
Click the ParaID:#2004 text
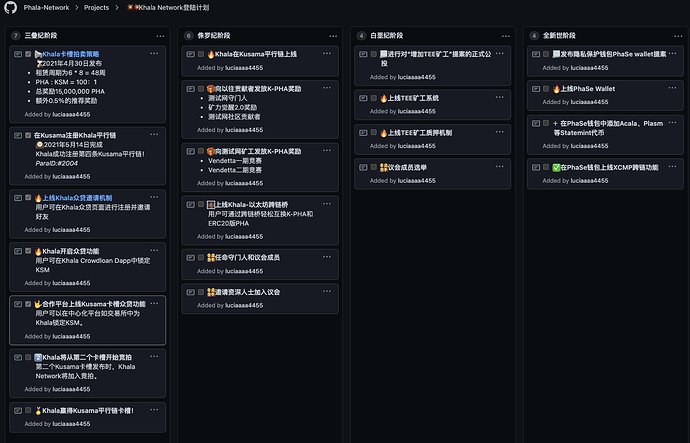tap(57, 163)
